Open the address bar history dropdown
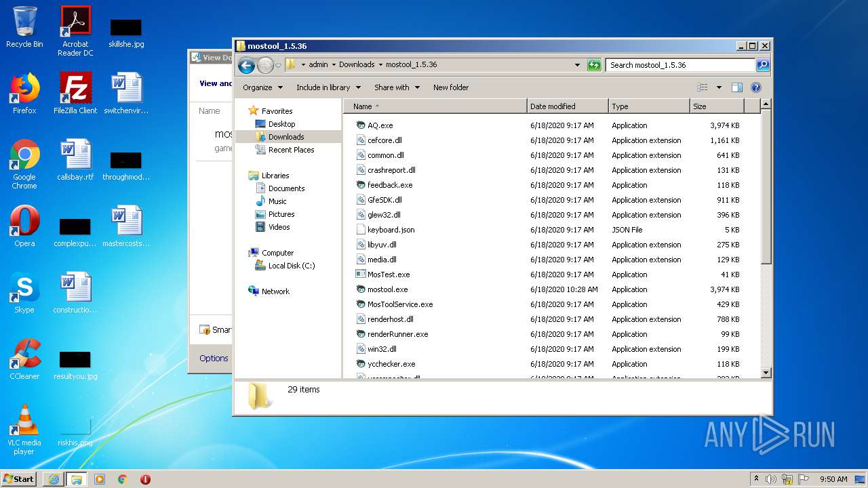The width and height of the screenshot is (868, 488). click(577, 65)
